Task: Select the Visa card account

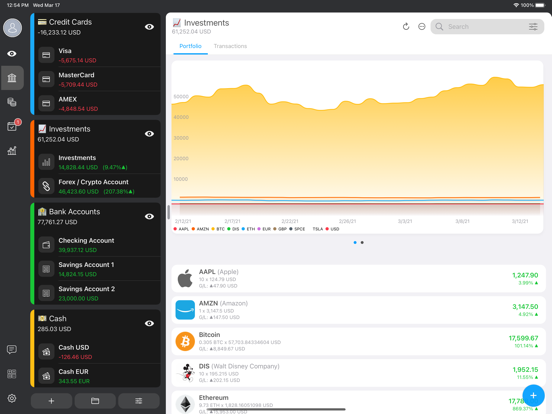Action: [x=98, y=55]
